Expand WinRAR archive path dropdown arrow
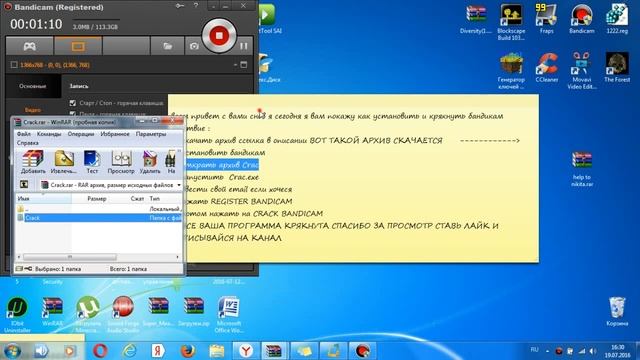Screen dimensions: 640x360 179,185
